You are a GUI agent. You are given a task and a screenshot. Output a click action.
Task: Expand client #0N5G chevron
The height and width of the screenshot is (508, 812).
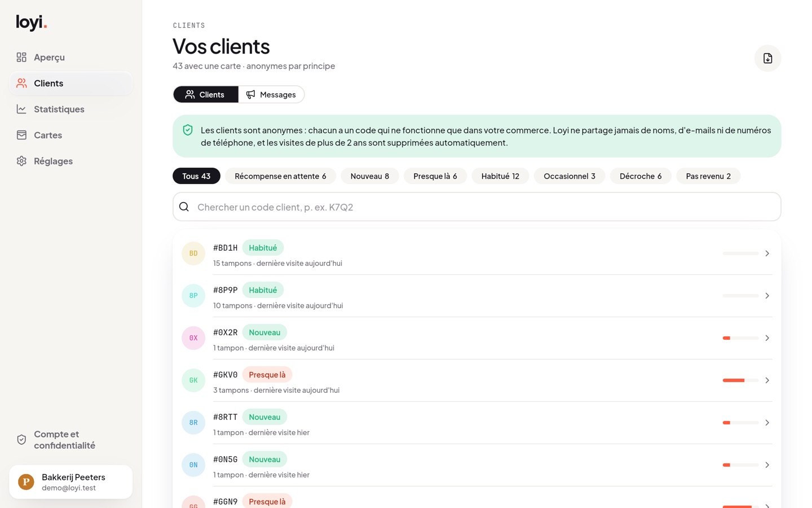(767, 465)
